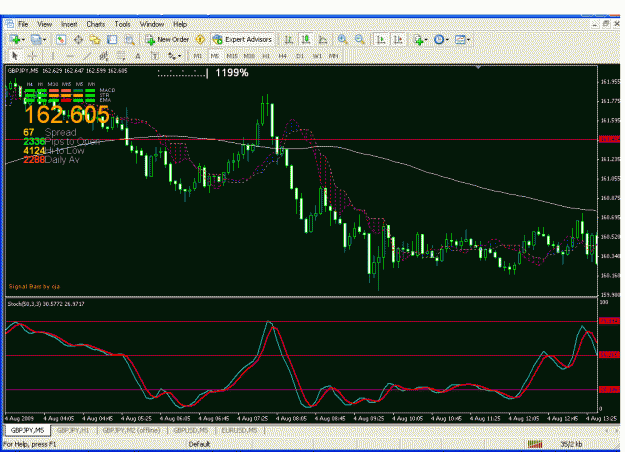The height and width of the screenshot is (452, 625).
Task: Open the File menu
Action: pyautogui.click(x=23, y=24)
